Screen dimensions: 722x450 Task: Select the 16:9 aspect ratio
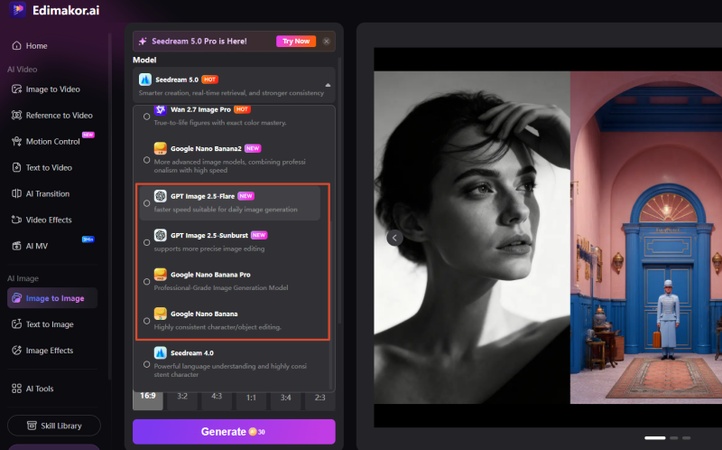point(148,399)
